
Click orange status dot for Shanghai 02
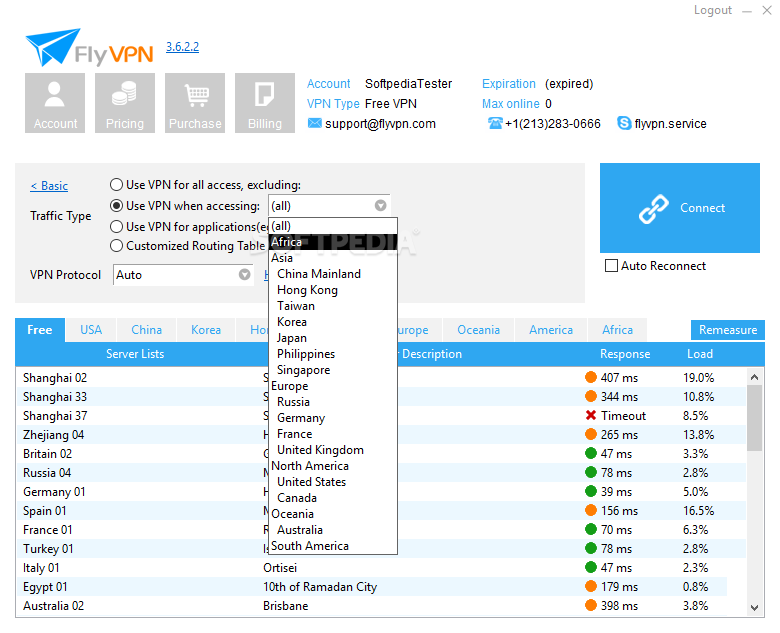(x=591, y=377)
